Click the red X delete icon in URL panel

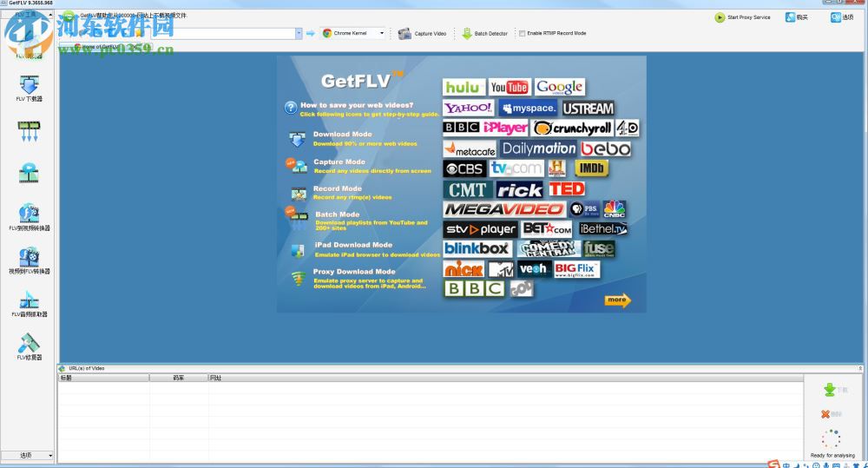825,413
